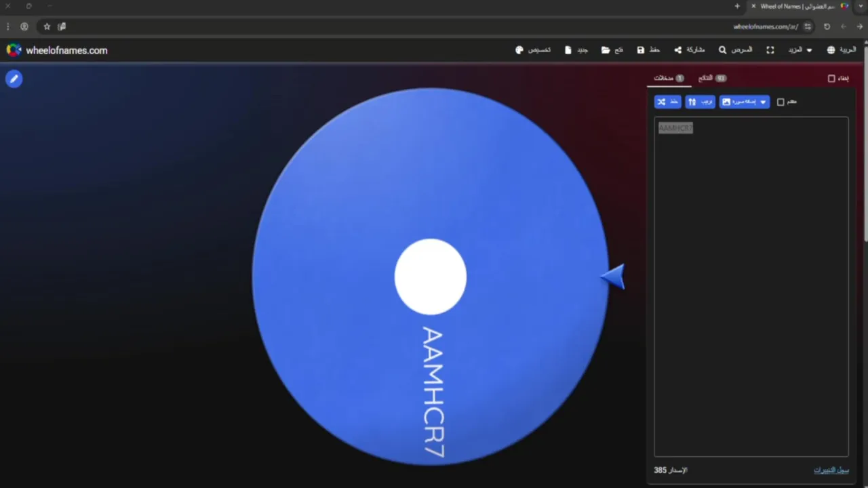The image size is (868, 488).
Task: Sort the entries
Action: point(700,102)
